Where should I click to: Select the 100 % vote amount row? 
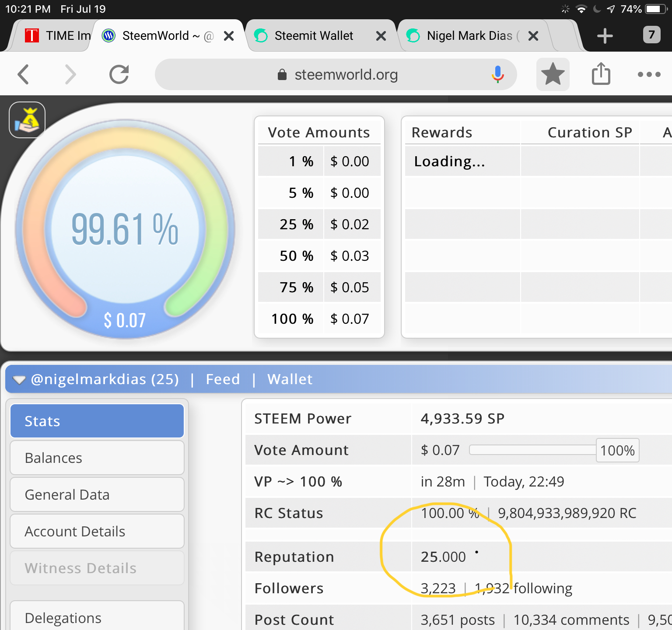click(319, 318)
